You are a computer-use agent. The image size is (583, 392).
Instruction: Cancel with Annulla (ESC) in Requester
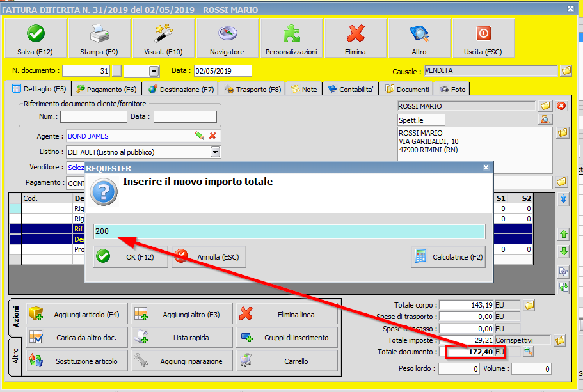coord(209,257)
